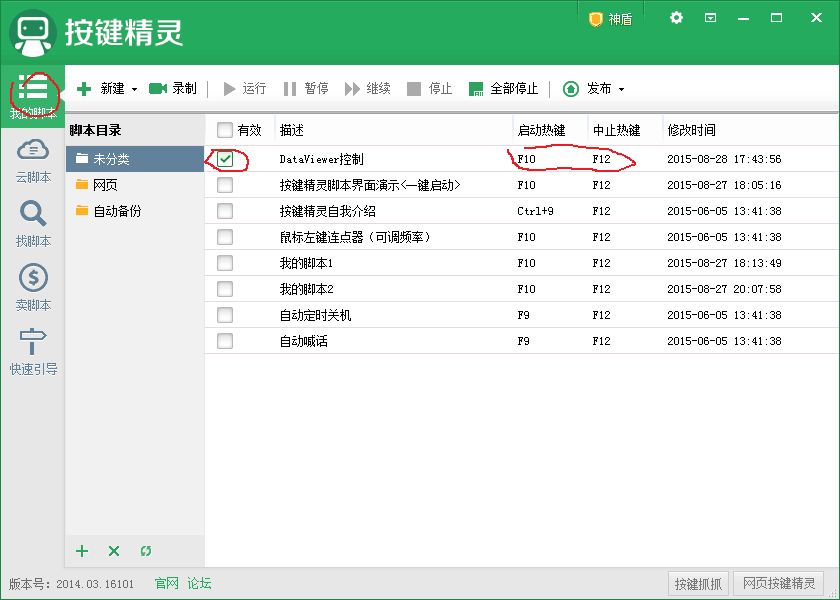Minimize the 按键精灵 window
Screen dimensions: 840x600
point(743,18)
